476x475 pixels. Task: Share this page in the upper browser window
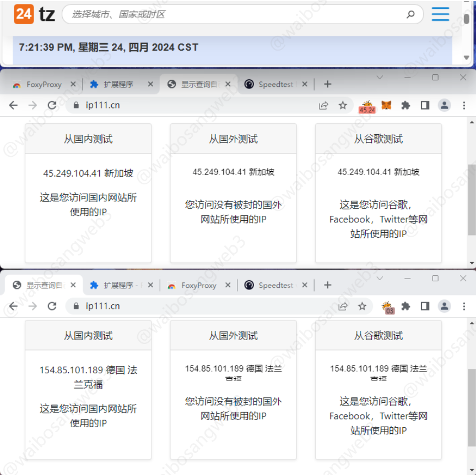(323, 105)
